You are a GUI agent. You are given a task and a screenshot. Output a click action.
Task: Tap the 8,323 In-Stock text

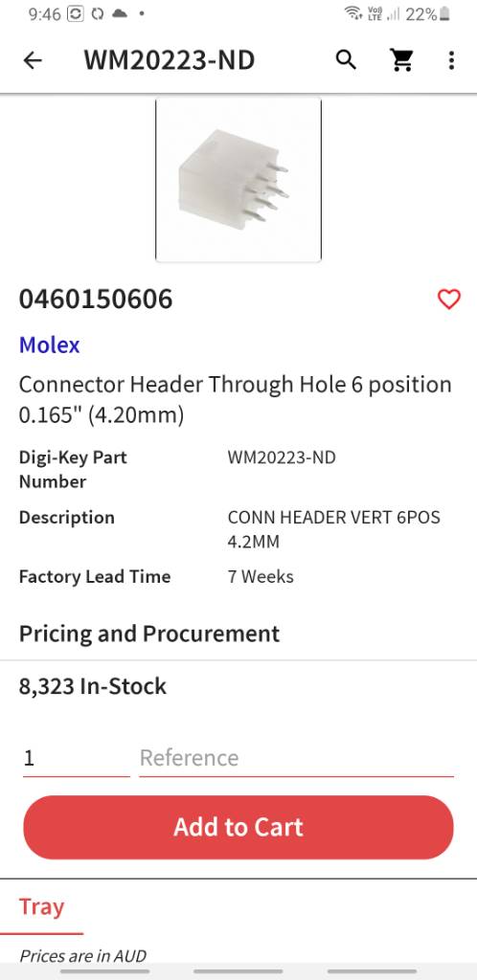(x=93, y=686)
